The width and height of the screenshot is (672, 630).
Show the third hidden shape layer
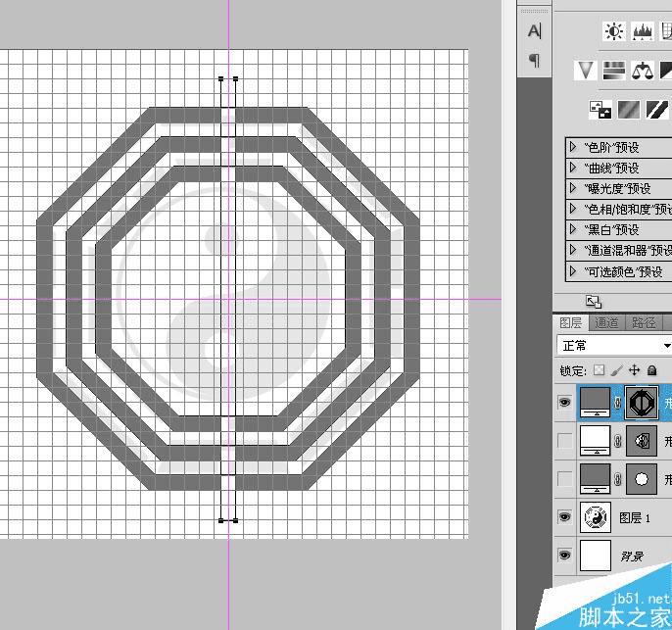(565, 479)
